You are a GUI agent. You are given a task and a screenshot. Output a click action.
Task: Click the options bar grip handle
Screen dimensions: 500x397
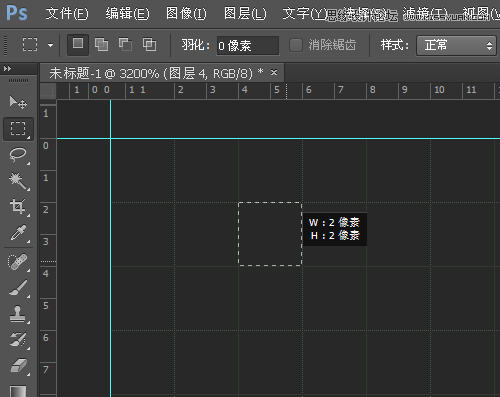point(5,45)
